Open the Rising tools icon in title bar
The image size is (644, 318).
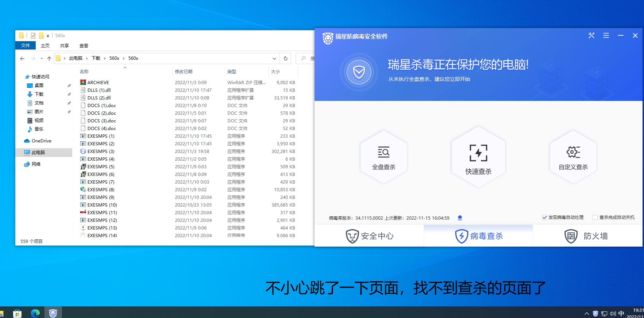pos(592,36)
